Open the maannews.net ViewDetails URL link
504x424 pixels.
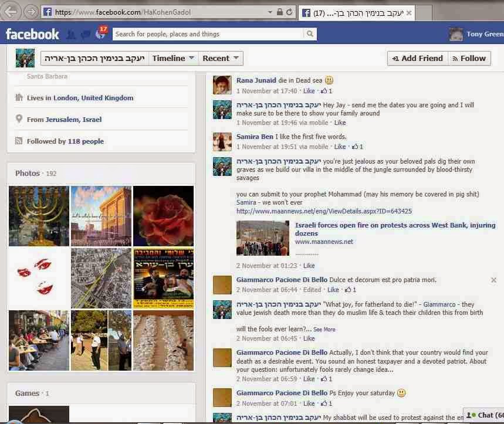pos(324,211)
